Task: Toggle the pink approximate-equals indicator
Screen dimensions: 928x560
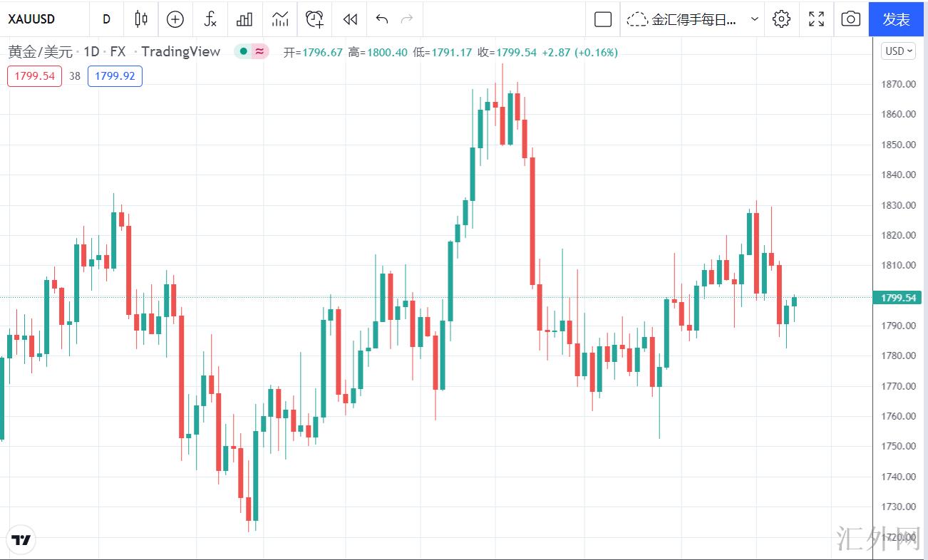Action: click(x=259, y=51)
